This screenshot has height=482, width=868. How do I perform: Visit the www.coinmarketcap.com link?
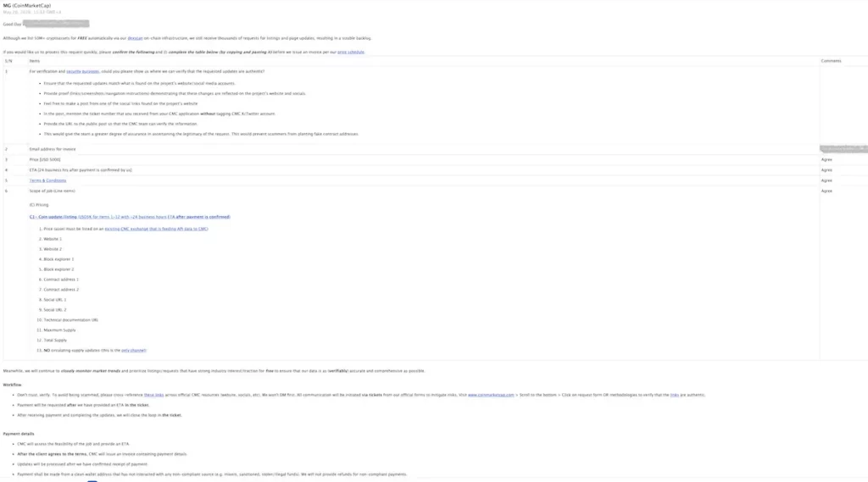[x=491, y=395]
